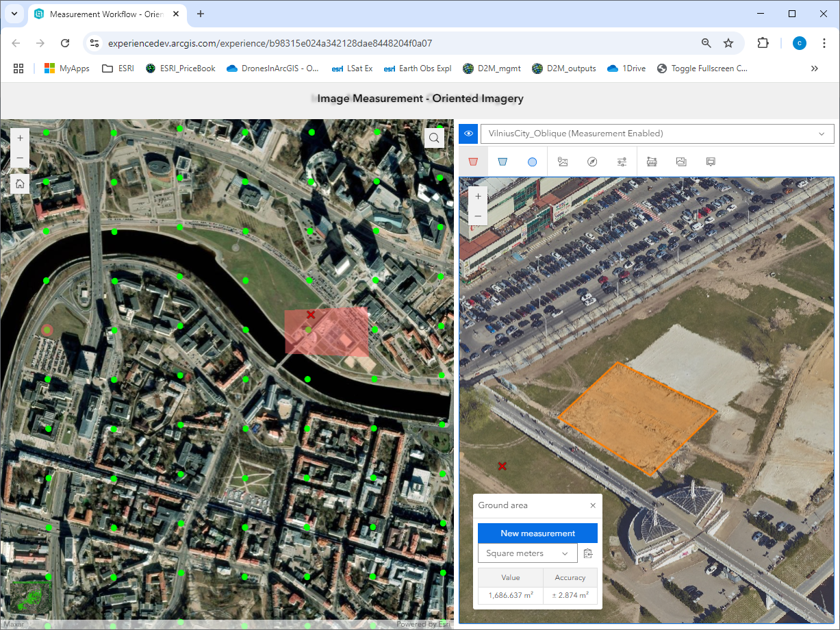This screenshot has width=840, height=630.
Task: Click the map search magnifier button
Action: click(x=435, y=138)
